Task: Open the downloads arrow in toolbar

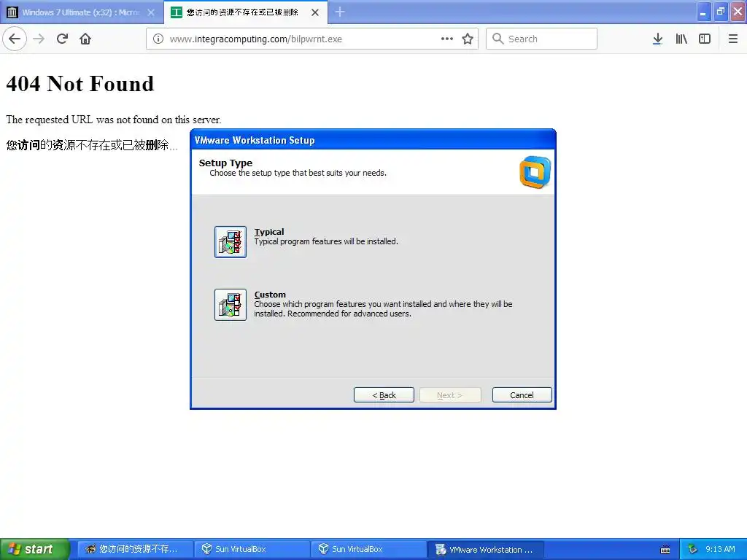Action: pos(657,39)
